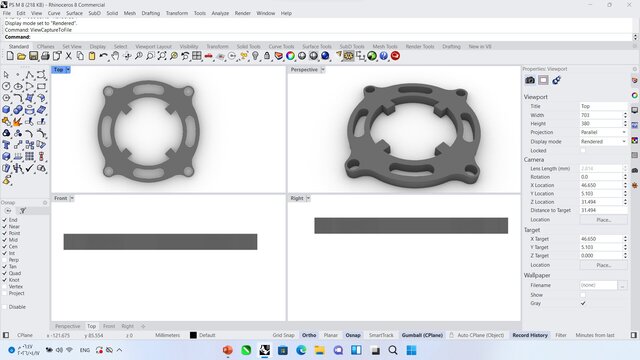Viewport: 640px width, 360px height.
Task: Cut selection using the scissors icon
Action: tap(69, 56)
